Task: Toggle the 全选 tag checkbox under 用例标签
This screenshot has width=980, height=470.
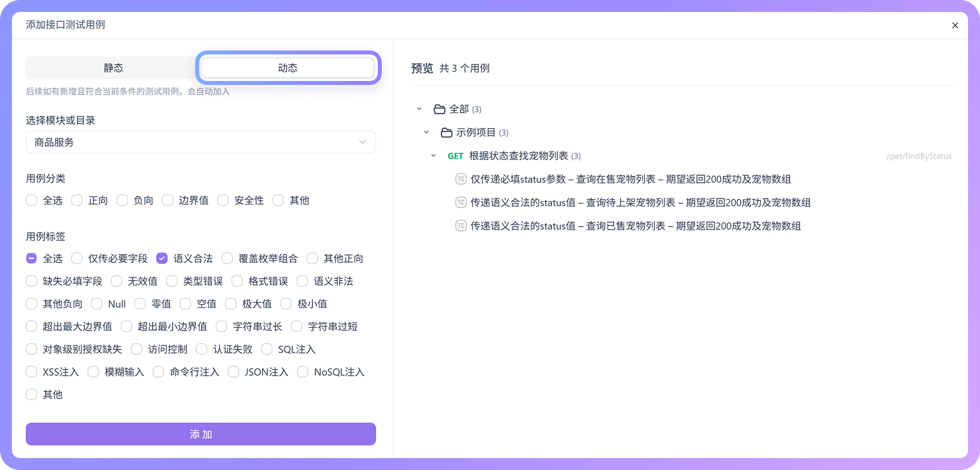Action: pos(31,258)
